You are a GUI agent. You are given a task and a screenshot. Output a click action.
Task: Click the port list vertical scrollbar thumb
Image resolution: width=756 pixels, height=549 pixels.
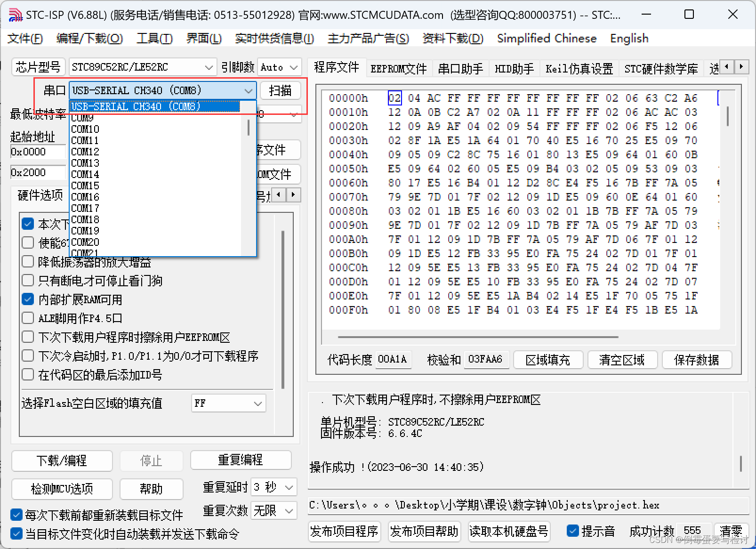249,127
